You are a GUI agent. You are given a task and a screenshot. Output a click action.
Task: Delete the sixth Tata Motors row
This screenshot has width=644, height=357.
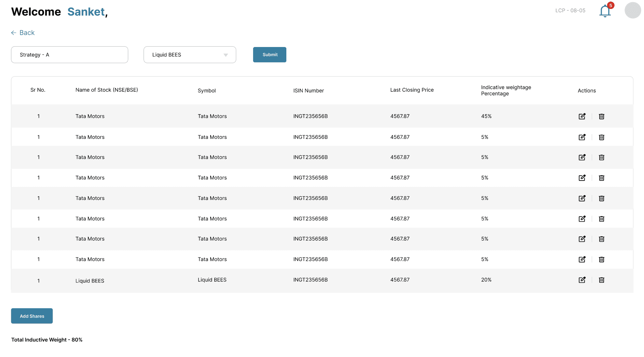click(x=601, y=219)
